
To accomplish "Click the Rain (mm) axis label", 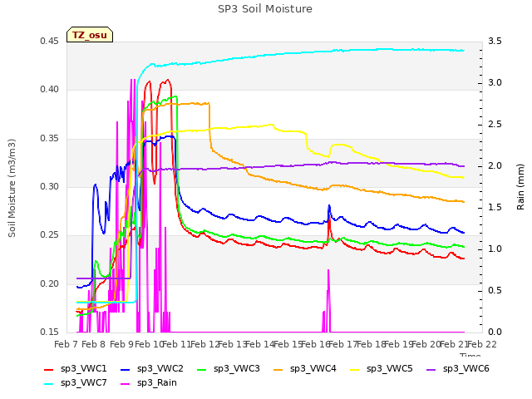I will click(x=520, y=187).
